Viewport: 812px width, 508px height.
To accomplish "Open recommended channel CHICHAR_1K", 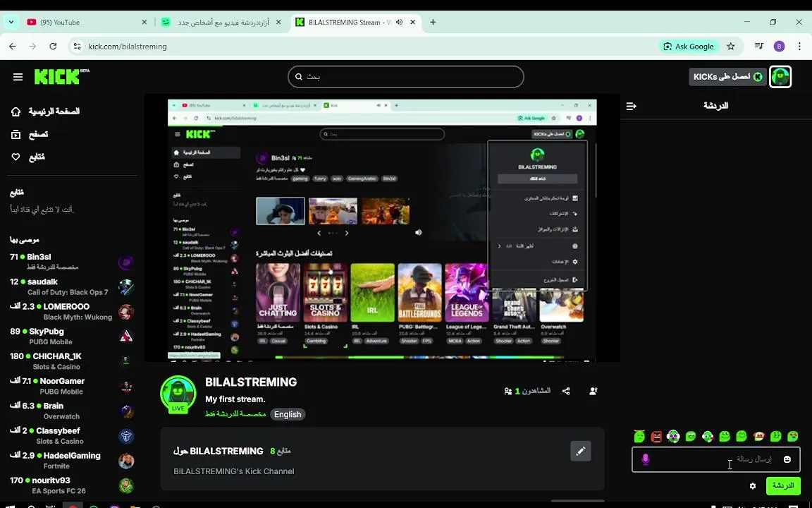I will tap(72, 361).
